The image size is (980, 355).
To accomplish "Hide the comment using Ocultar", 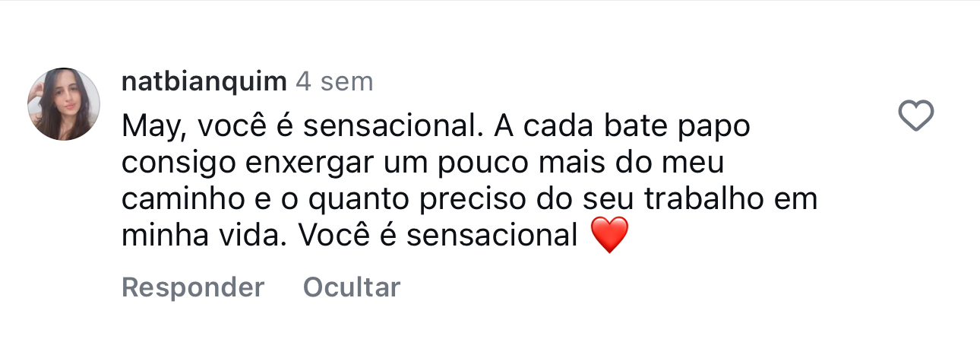I will (351, 287).
